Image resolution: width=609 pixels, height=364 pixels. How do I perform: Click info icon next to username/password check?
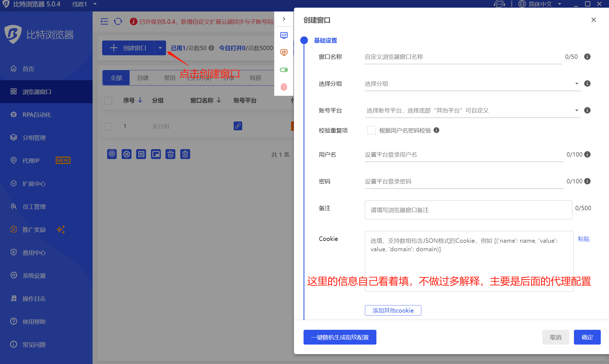[x=436, y=130]
